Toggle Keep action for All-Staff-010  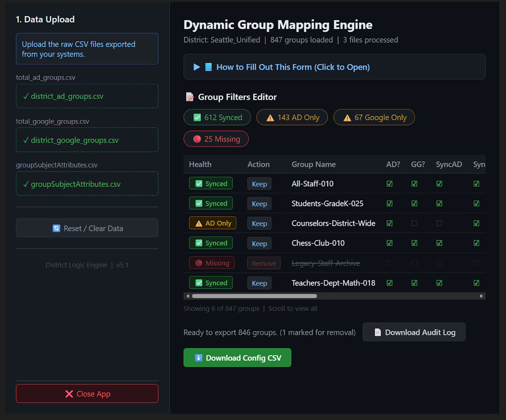(259, 184)
